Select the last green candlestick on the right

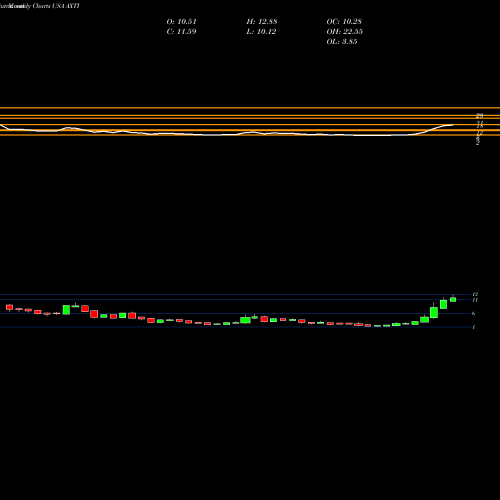(453, 299)
